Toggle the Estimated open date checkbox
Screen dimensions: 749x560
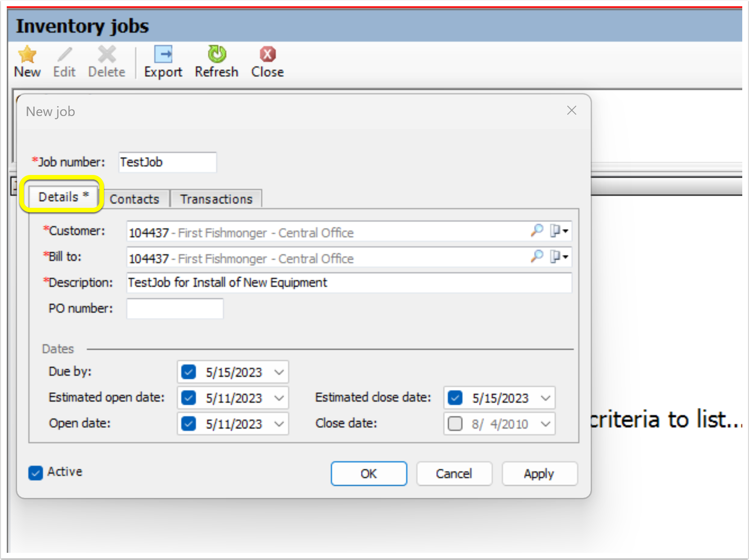click(188, 398)
